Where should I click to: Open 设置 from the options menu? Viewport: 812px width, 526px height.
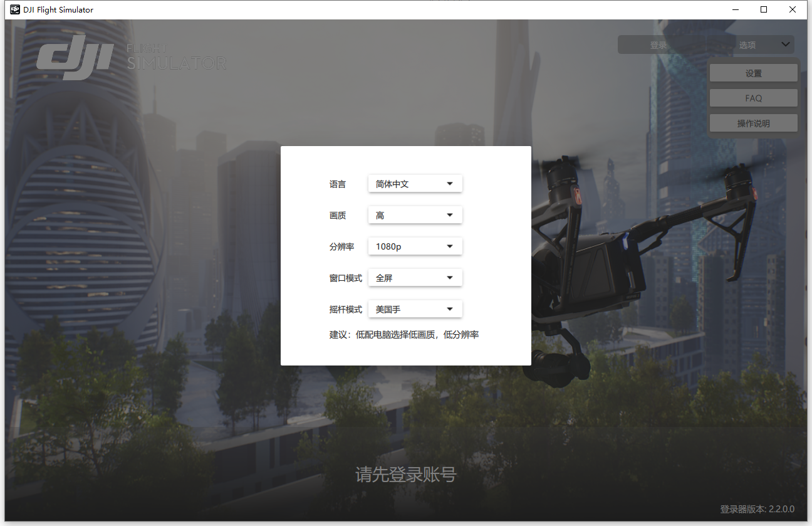click(x=754, y=73)
